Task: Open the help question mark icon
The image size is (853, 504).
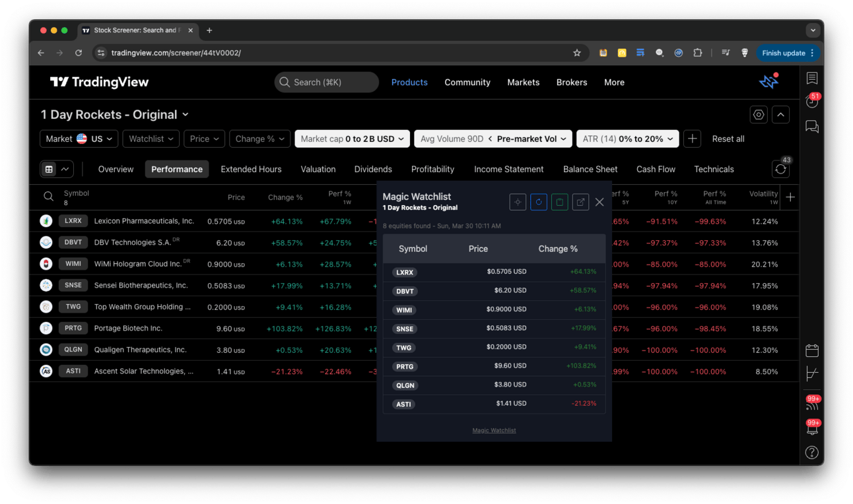Action: click(812, 453)
